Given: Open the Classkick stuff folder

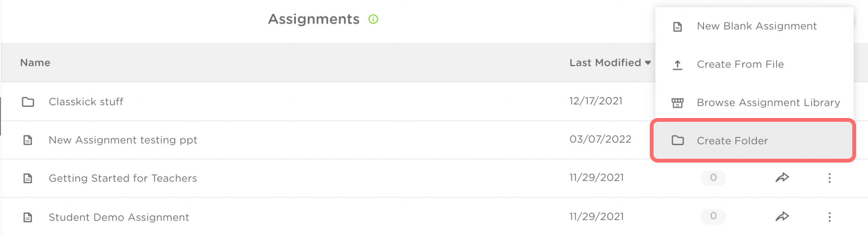Looking at the screenshot, I should (86, 102).
